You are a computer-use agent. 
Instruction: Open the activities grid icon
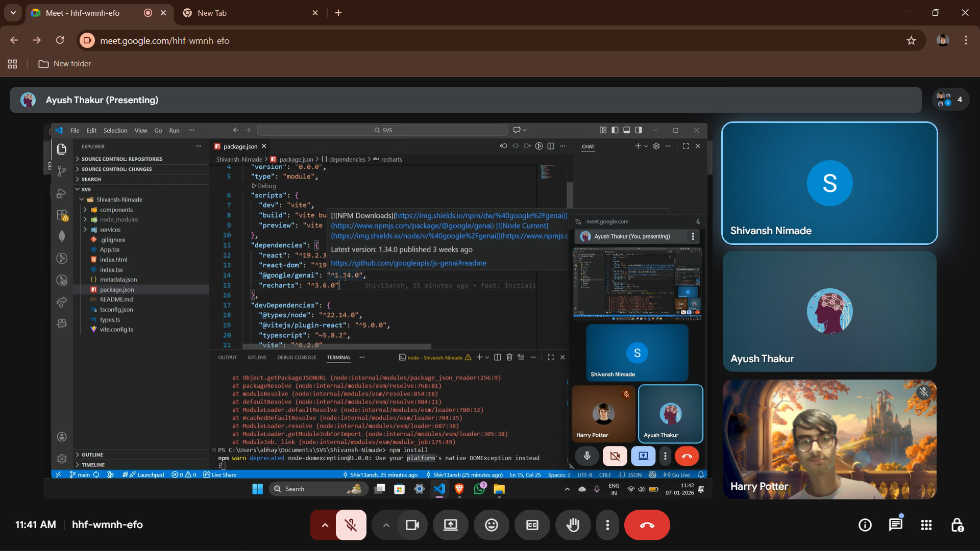[926, 525]
